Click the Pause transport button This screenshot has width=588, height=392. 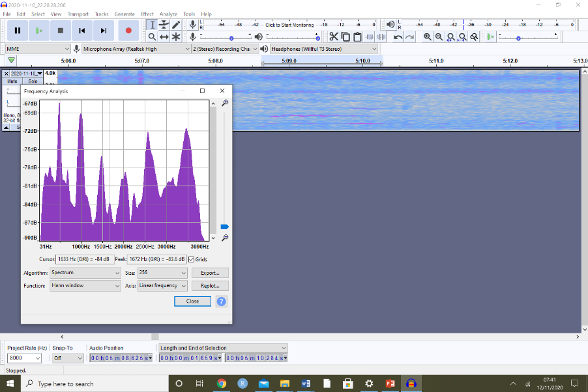click(x=17, y=31)
